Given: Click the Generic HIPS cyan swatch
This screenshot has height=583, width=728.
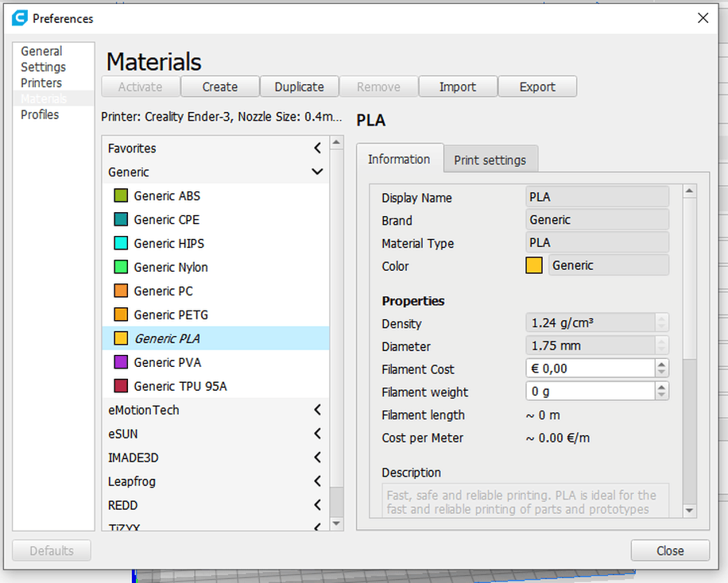Looking at the screenshot, I should [x=121, y=243].
